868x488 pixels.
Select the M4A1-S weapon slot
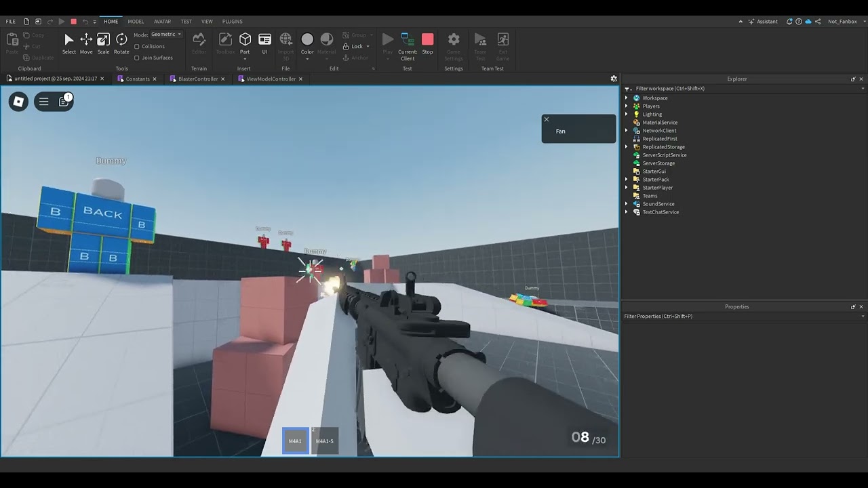click(x=325, y=441)
